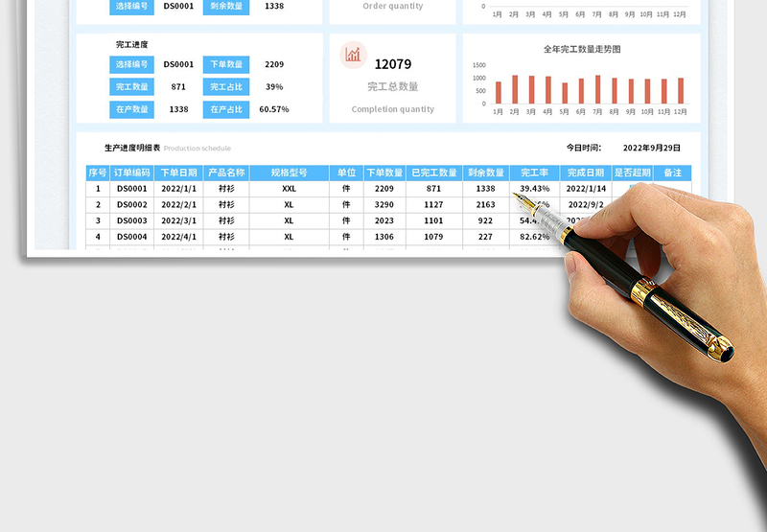Select the 2022年9月29日 date cell
767x532 pixels.
click(x=651, y=148)
